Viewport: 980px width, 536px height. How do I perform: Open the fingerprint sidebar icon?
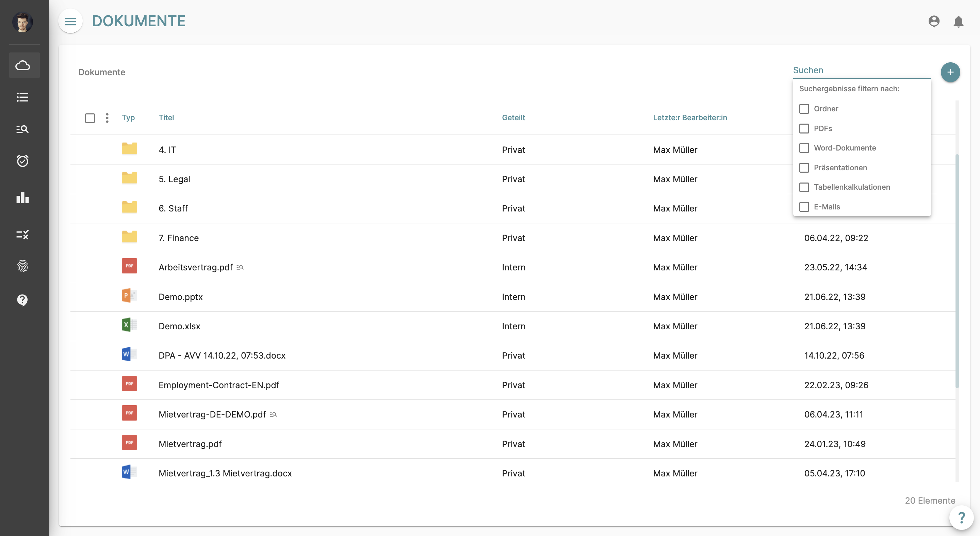coord(23,267)
